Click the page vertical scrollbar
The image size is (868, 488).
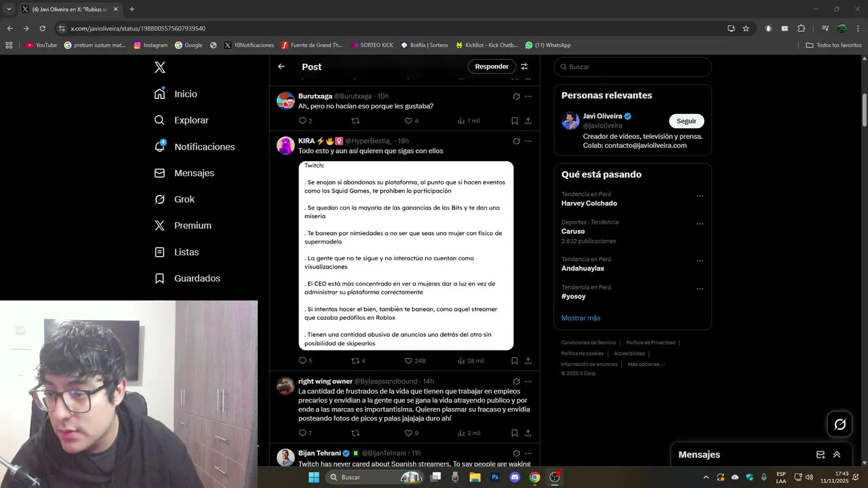(864, 108)
